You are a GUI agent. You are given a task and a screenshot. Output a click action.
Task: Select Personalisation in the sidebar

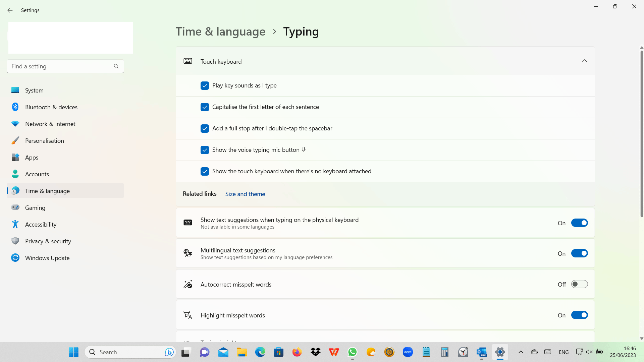click(44, 140)
